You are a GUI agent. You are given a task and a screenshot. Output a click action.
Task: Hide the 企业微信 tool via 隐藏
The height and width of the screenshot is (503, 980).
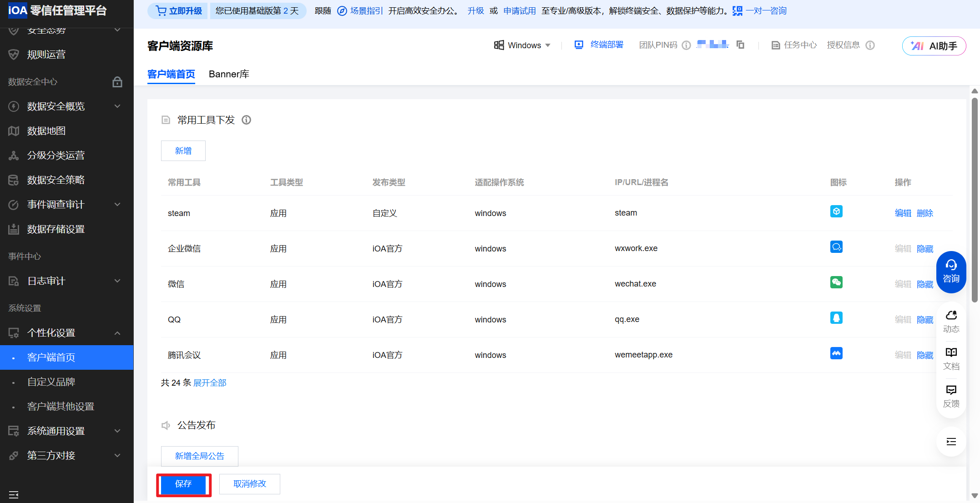tap(924, 248)
